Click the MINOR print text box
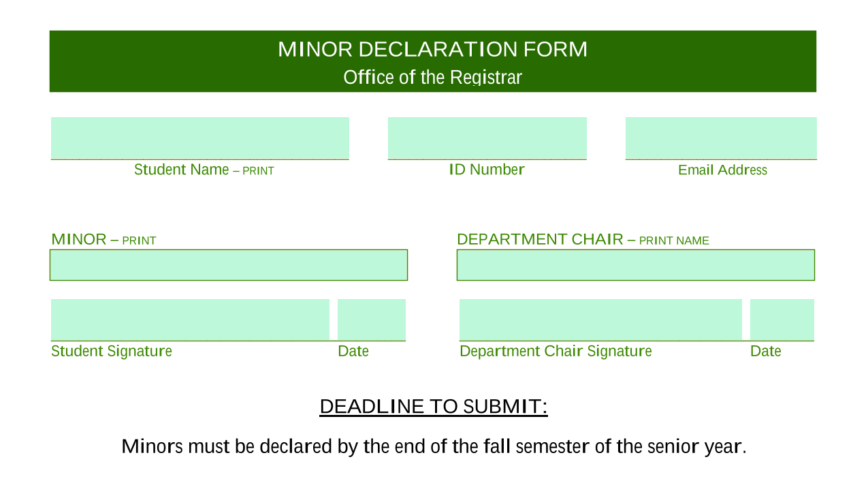 click(x=229, y=265)
